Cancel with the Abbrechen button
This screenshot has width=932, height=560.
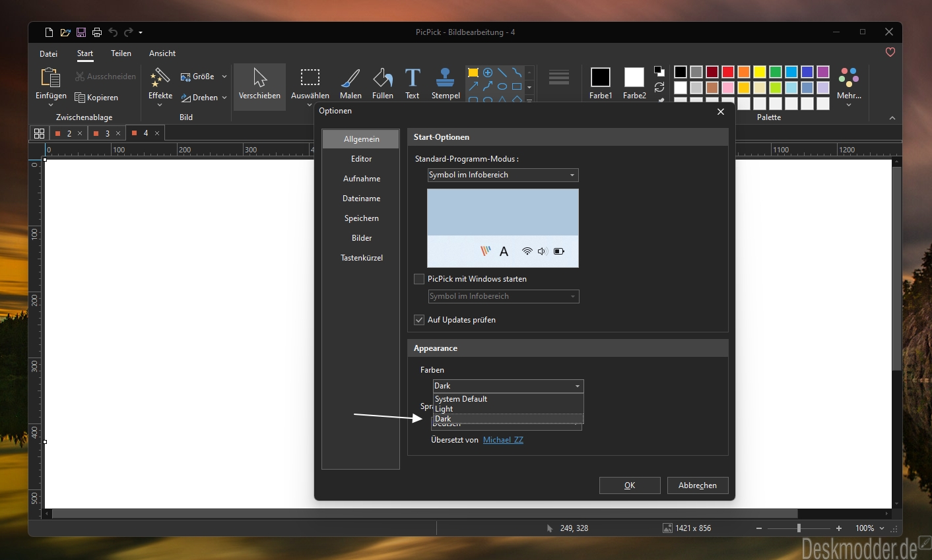(x=698, y=485)
